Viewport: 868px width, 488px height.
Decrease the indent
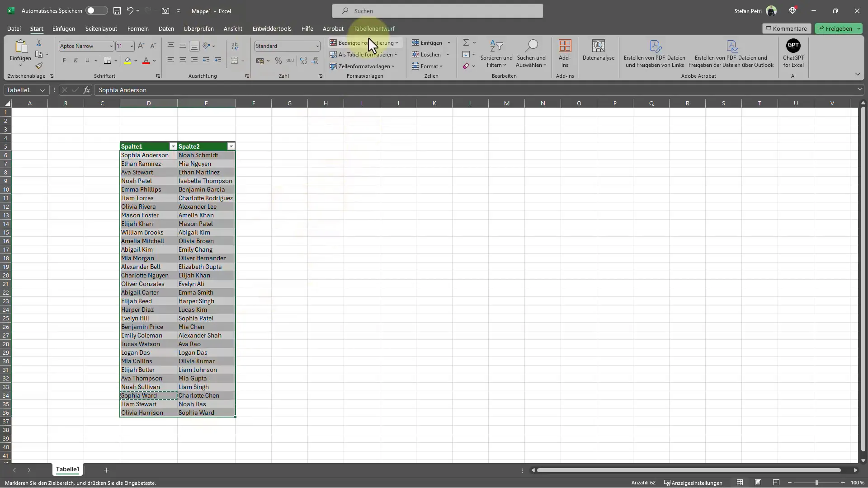[x=206, y=61]
